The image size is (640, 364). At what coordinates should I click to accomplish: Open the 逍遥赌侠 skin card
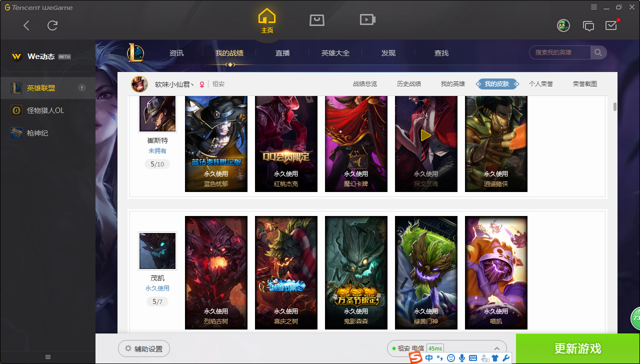point(496,144)
